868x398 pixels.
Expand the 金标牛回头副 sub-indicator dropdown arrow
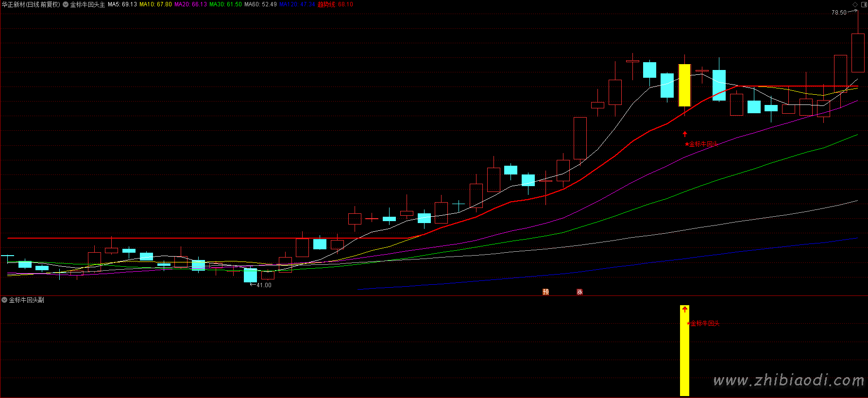click(4, 300)
